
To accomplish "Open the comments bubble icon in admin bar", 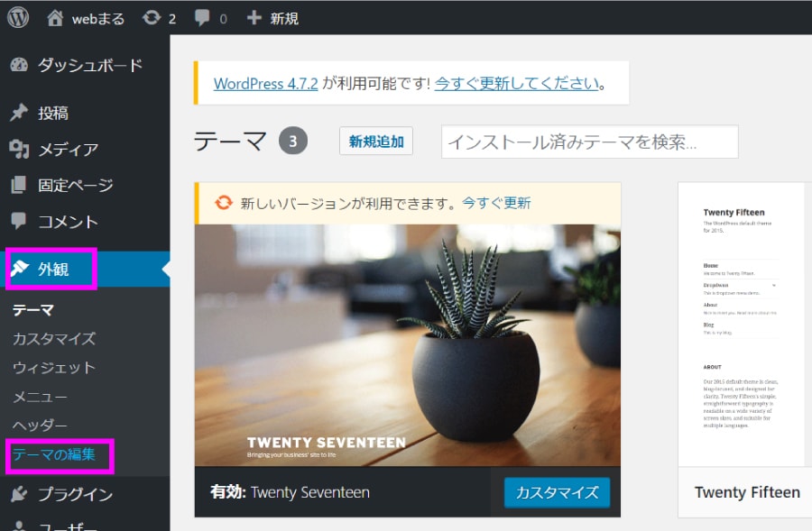I will tap(202, 18).
